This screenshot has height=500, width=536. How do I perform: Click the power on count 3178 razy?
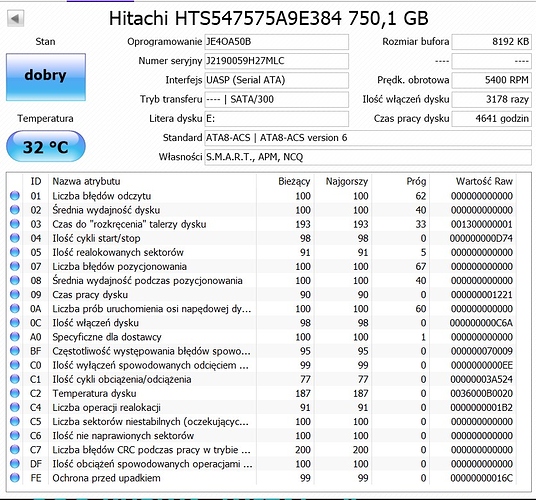(492, 99)
